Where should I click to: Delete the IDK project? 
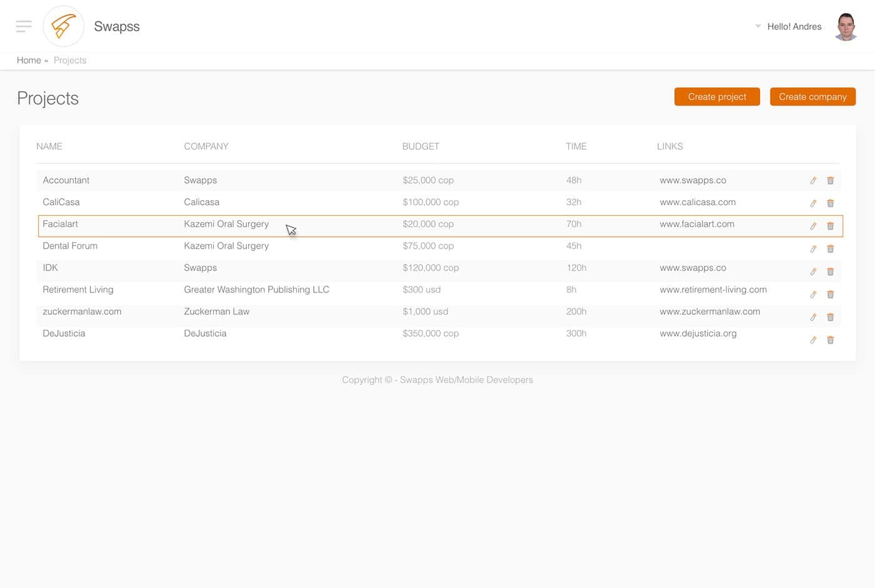831,272
